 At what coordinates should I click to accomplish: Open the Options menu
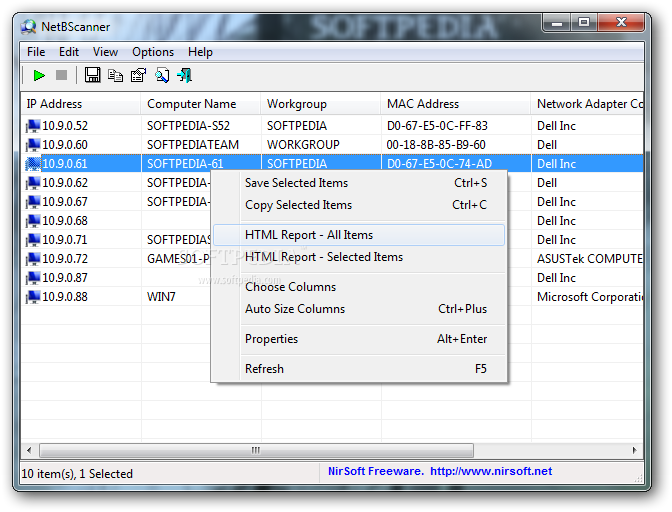[x=153, y=52]
